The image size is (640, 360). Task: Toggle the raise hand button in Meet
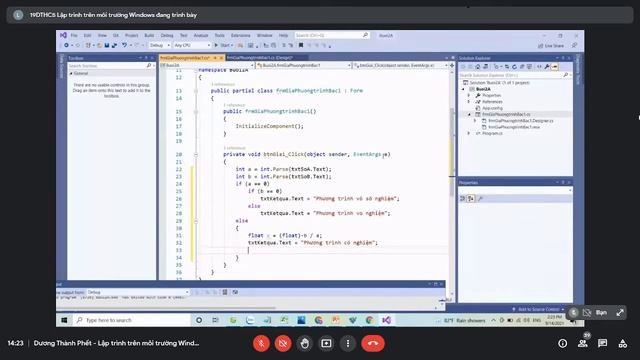[304, 343]
